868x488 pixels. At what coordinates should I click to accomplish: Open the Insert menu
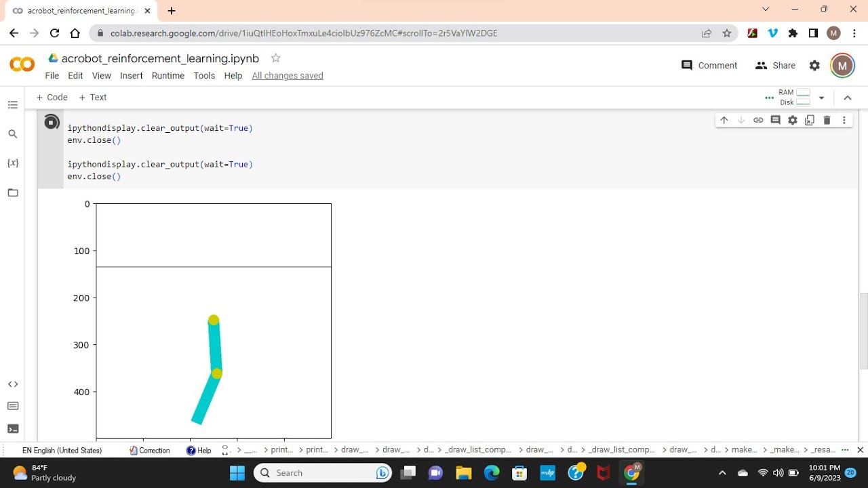(x=132, y=76)
